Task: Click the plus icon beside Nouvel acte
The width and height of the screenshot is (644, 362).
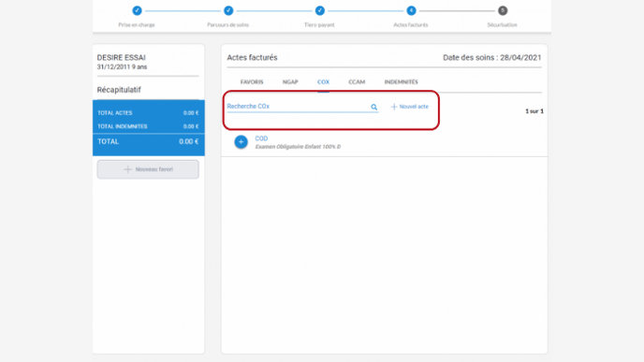Action: [x=394, y=107]
